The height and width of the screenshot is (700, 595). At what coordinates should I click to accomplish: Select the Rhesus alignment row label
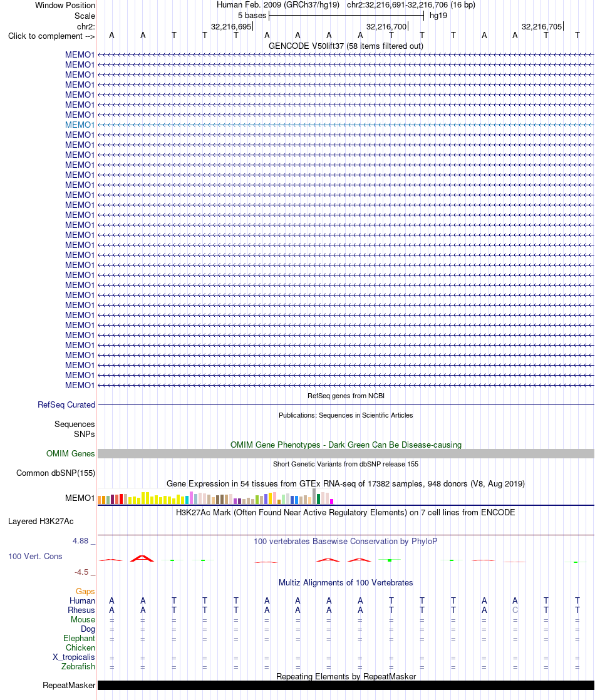pos(81,610)
